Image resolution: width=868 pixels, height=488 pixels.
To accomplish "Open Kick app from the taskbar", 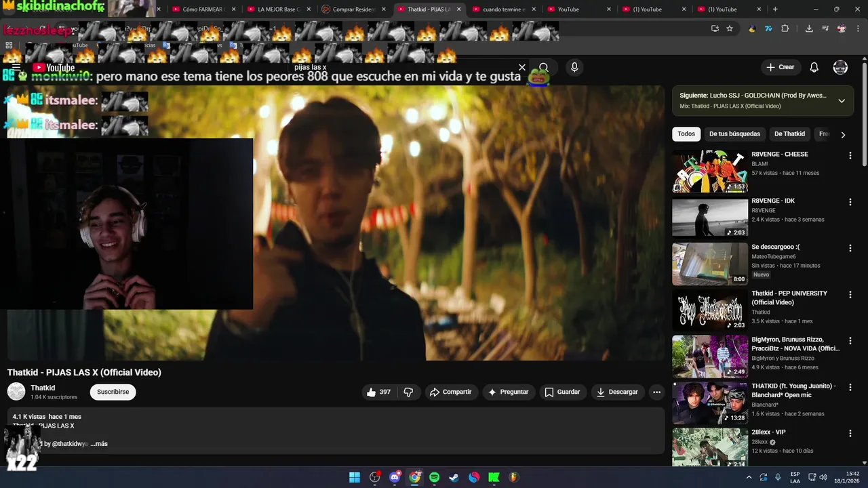I will pos(494,477).
